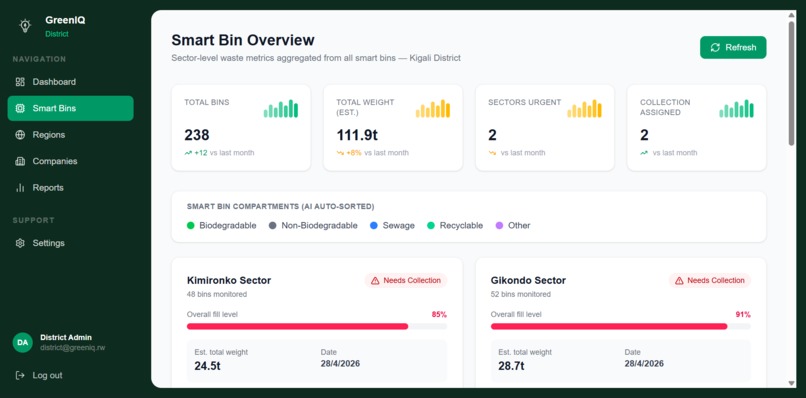Log out of the account
The width and height of the screenshot is (806, 398).
coord(70,375)
